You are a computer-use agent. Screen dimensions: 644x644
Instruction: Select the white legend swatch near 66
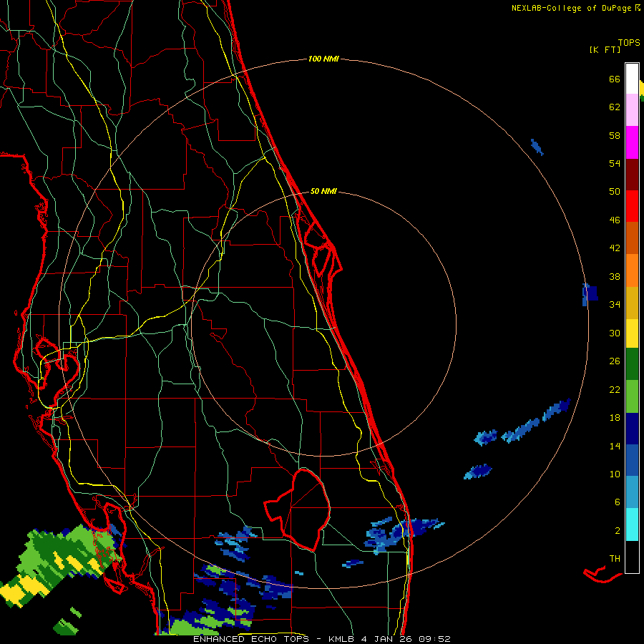click(x=632, y=79)
